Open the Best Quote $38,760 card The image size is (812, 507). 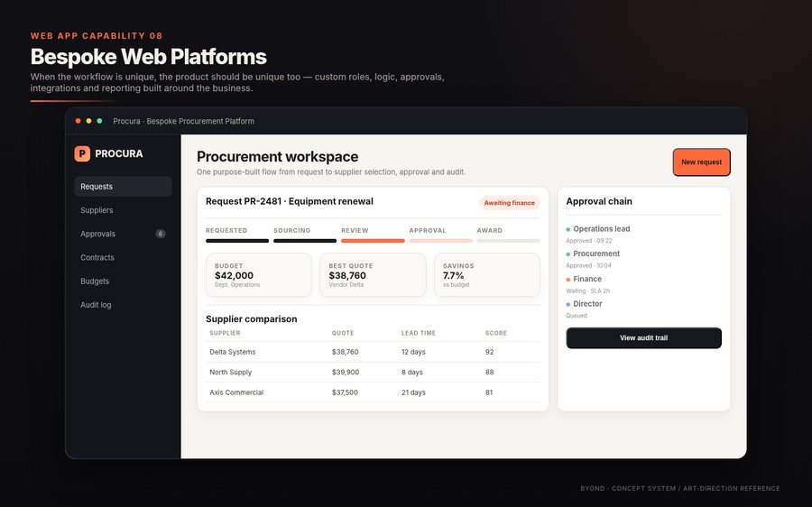coord(373,275)
